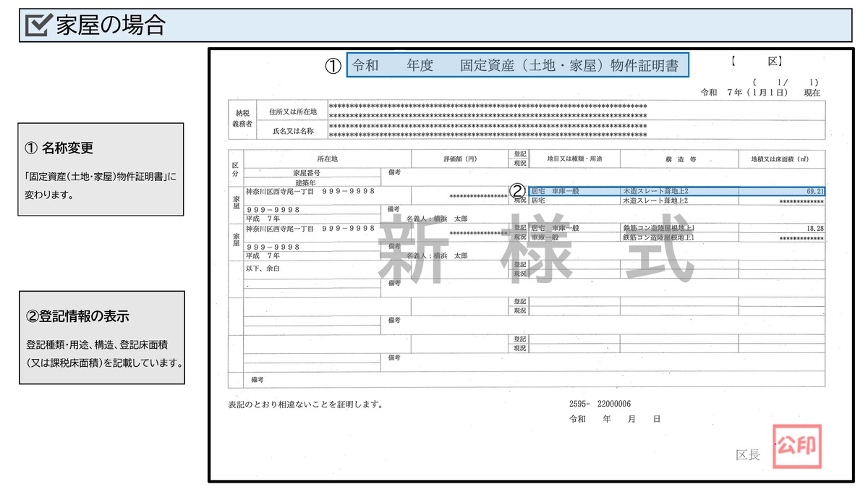Select the circled ② annotation marker
Image resolution: width=868 pixels, height=495 pixels.
[x=516, y=190]
